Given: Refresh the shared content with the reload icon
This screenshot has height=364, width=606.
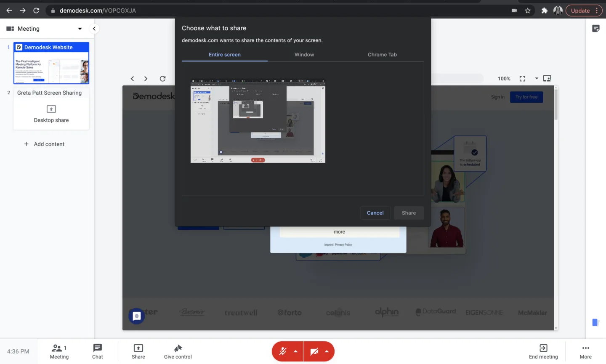Looking at the screenshot, I should tap(163, 79).
